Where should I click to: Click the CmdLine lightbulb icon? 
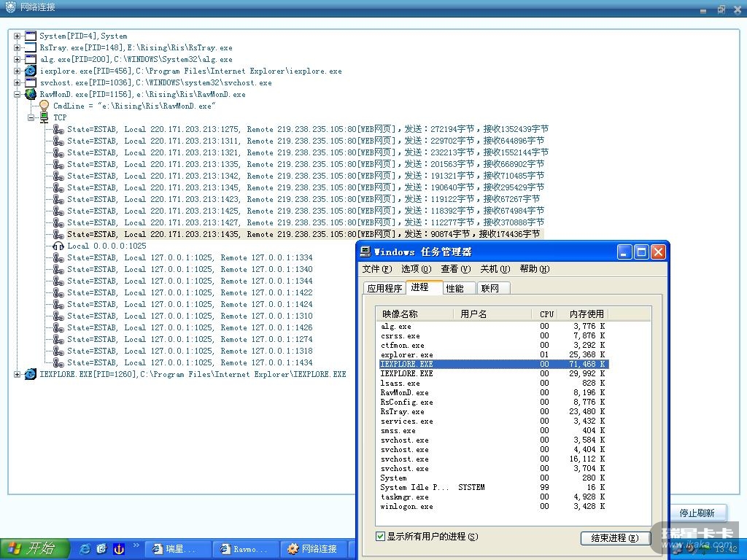pyautogui.click(x=44, y=106)
